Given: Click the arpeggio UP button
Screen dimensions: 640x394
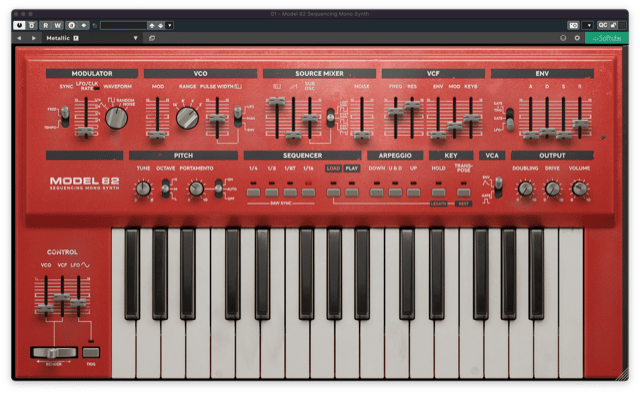Looking at the screenshot, I should tap(413, 192).
